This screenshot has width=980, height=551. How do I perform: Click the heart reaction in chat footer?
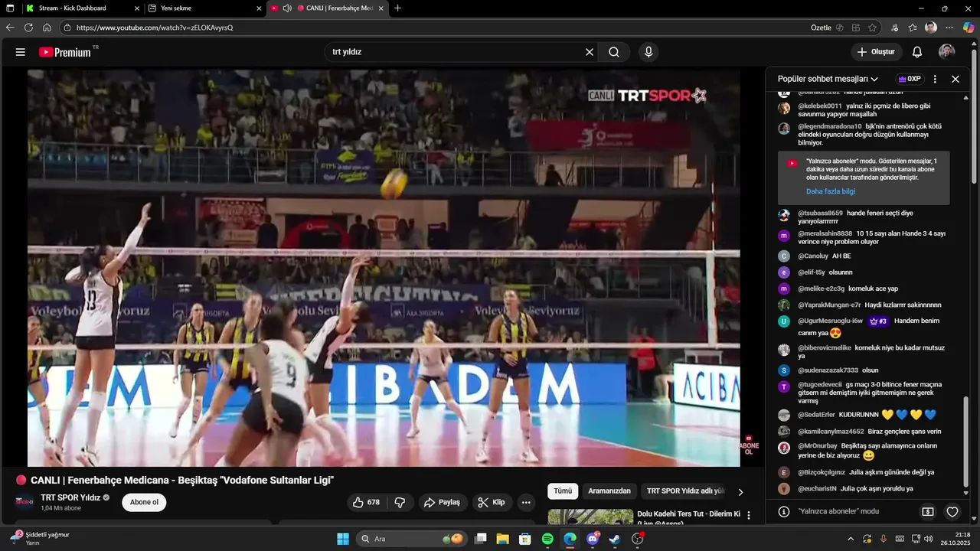point(952,511)
